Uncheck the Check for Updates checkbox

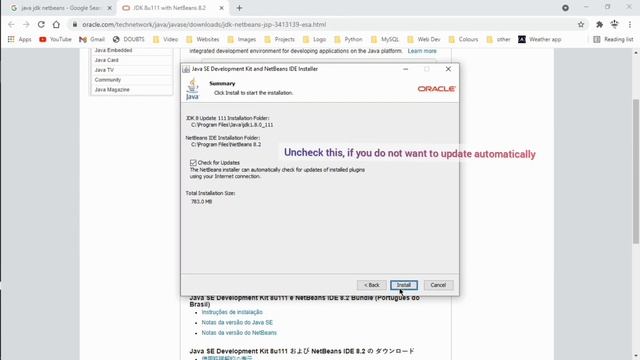click(193, 162)
